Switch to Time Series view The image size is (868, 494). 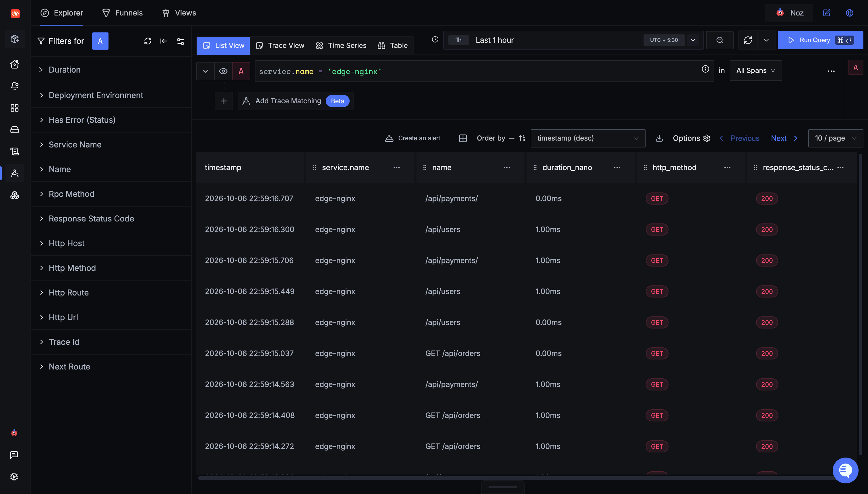[341, 46]
